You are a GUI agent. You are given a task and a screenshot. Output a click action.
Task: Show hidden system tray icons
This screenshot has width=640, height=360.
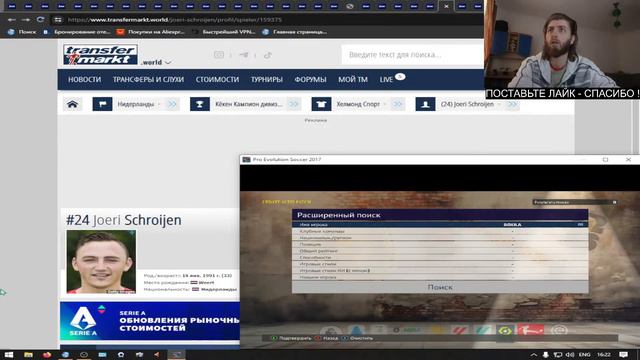(x=533, y=354)
